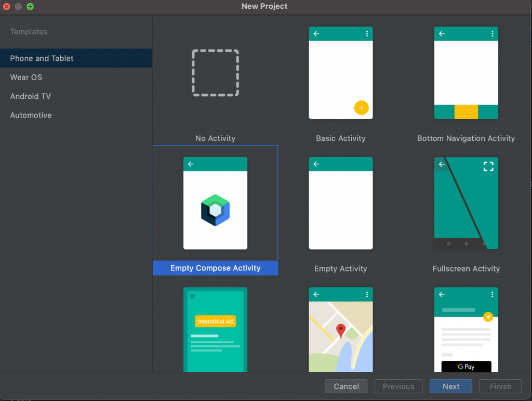
Task: Click the Templates sidebar heading
Action: tap(29, 32)
